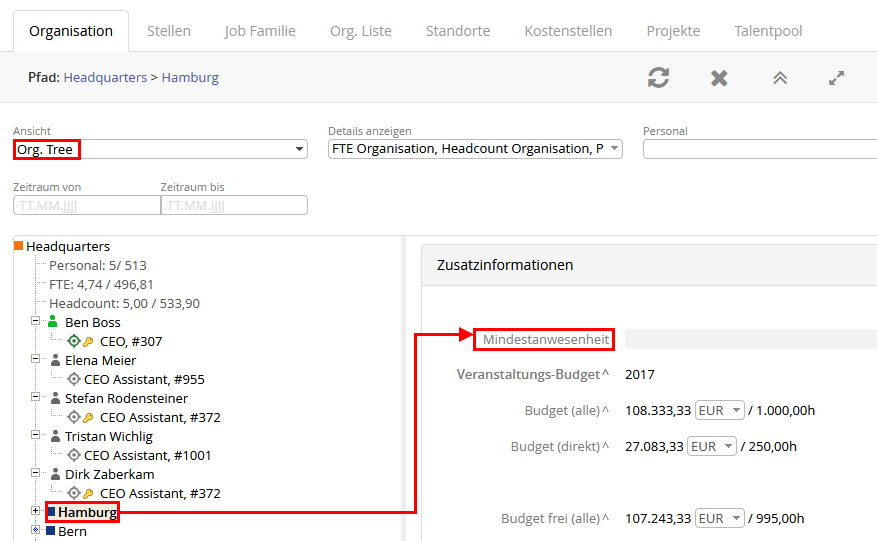Click the key icon beside CEO, #307
Screen dimensions: 877x541
tap(88, 341)
